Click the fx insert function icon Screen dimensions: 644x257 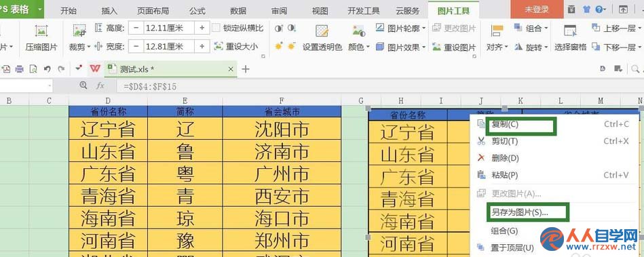100,85
